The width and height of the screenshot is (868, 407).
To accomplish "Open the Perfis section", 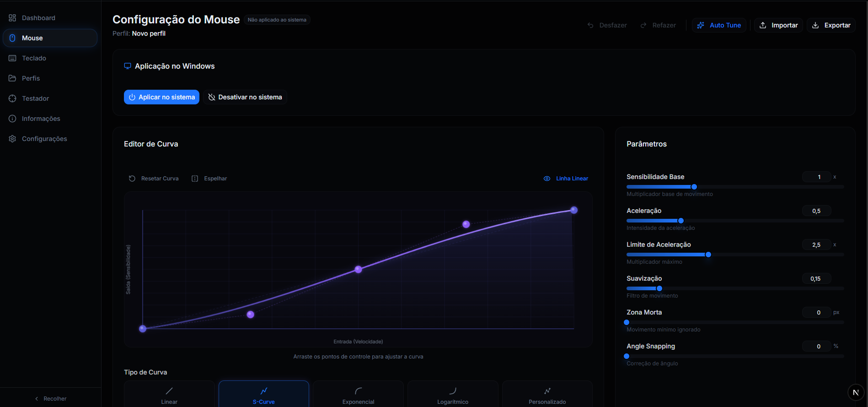I will [x=50, y=78].
